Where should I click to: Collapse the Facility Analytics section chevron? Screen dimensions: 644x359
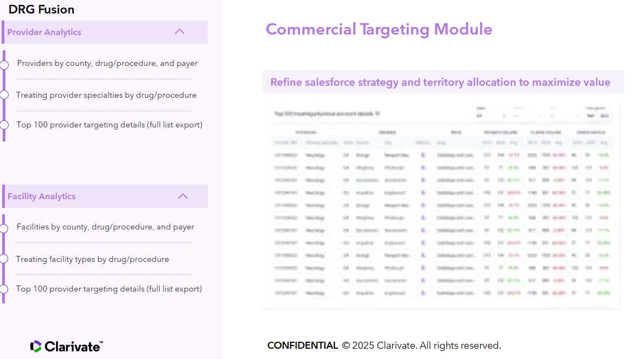pos(183,196)
